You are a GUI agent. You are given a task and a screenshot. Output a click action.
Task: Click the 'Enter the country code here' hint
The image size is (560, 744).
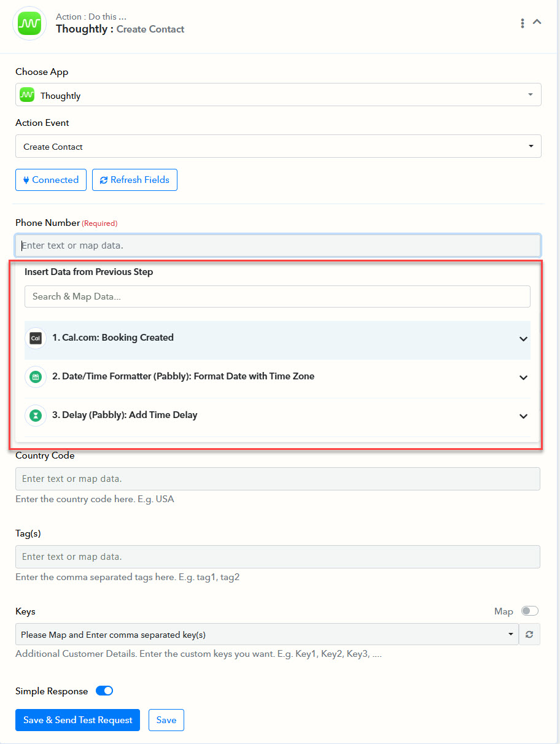tap(95, 499)
